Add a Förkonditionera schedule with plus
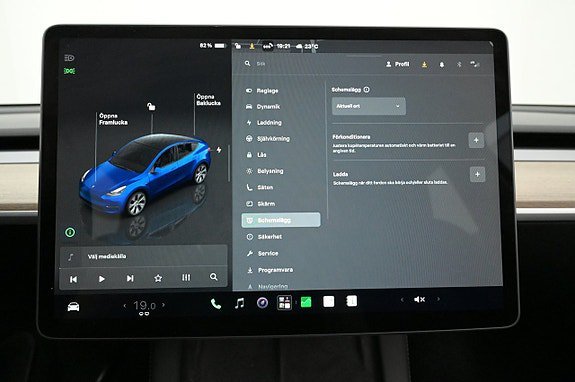Image resolution: width=575 pixels, height=382 pixels. click(476, 140)
